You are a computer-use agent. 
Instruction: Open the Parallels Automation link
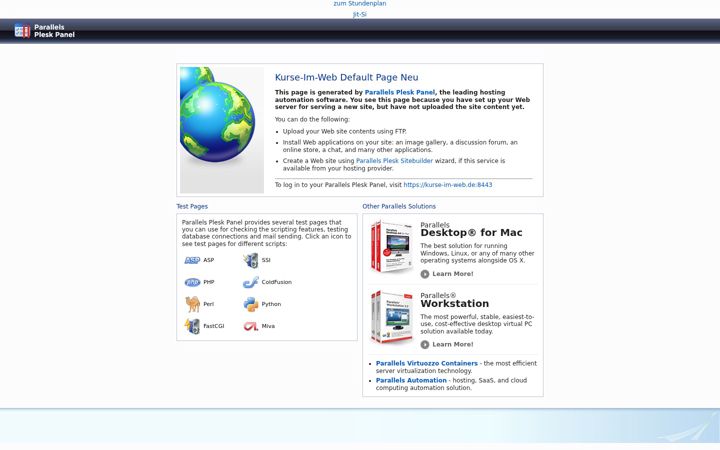pyautogui.click(x=411, y=380)
